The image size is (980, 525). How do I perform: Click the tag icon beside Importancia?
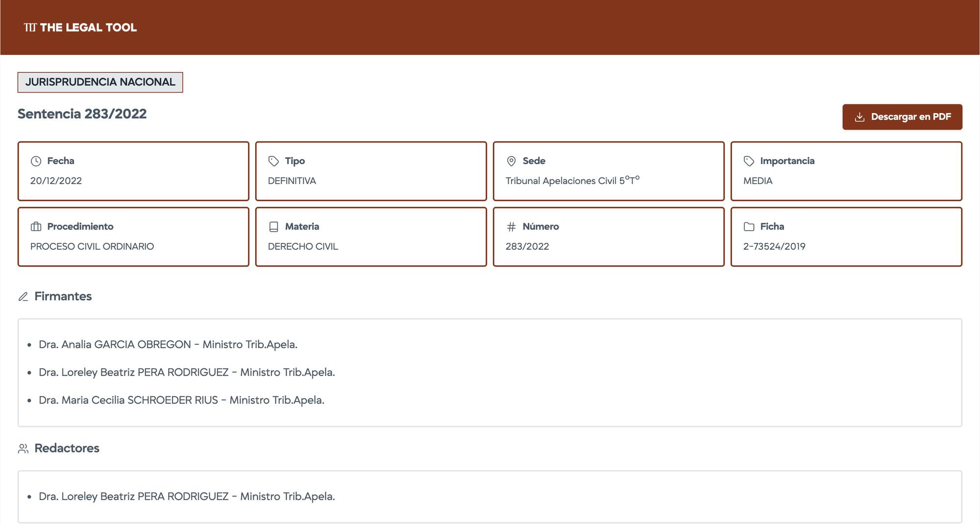749,161
